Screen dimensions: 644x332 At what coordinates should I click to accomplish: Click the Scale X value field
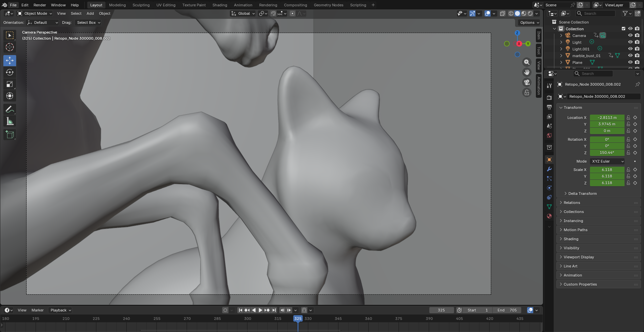click(x=607, y=170)
